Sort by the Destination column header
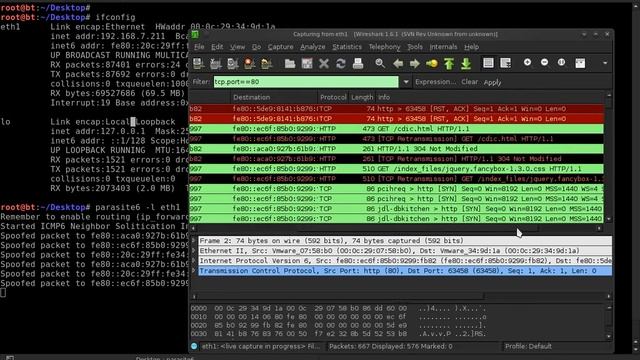The height and width of the screenshot is (360, 640). (274, 97)
